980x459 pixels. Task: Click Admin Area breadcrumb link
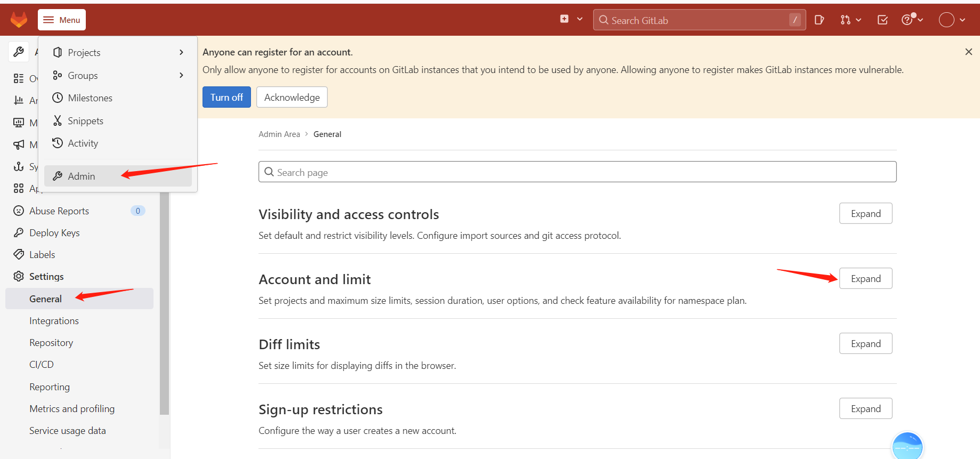coord(279,134)
